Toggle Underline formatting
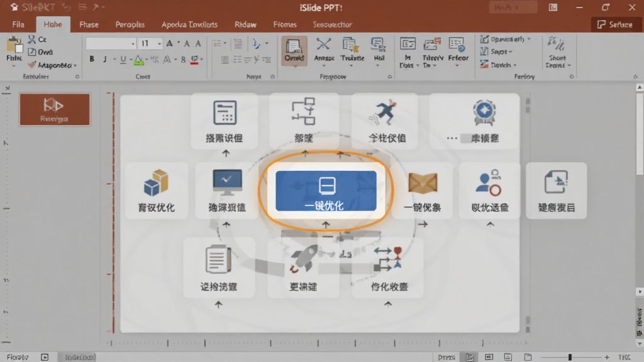This screenshot has width=644, height=362. (123, 59)
